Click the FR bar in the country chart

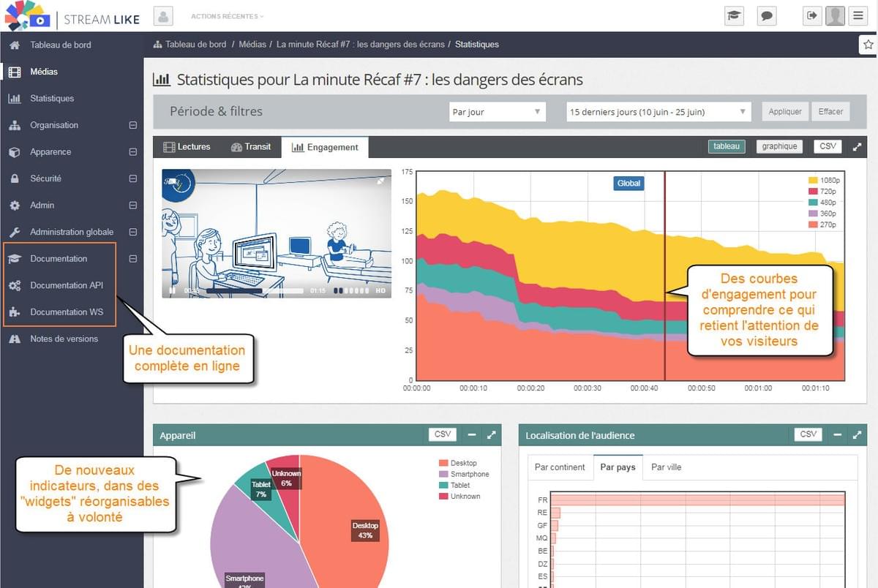pyautogui.click(x=698, y=500)
